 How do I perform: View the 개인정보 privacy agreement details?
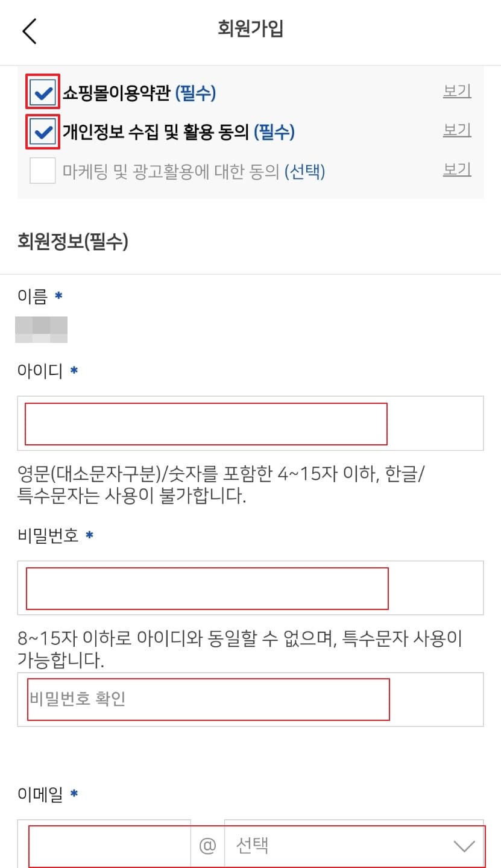point(457,130)
